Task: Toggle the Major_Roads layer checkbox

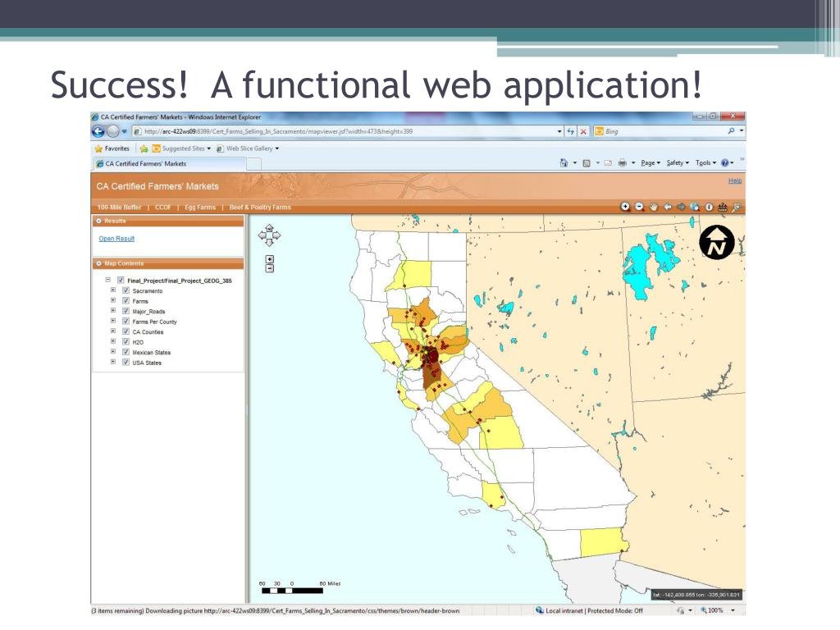Action: point(126,311)
